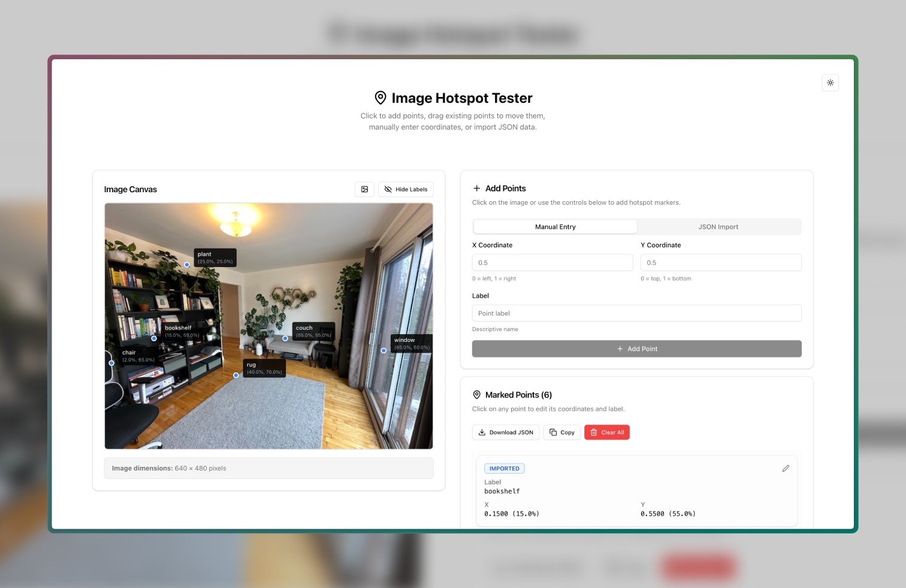
Task: Click the upload image icon button
Action: (364, 189)
